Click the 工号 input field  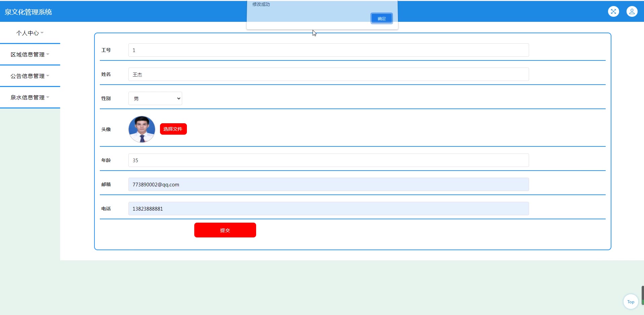(328, 50)
